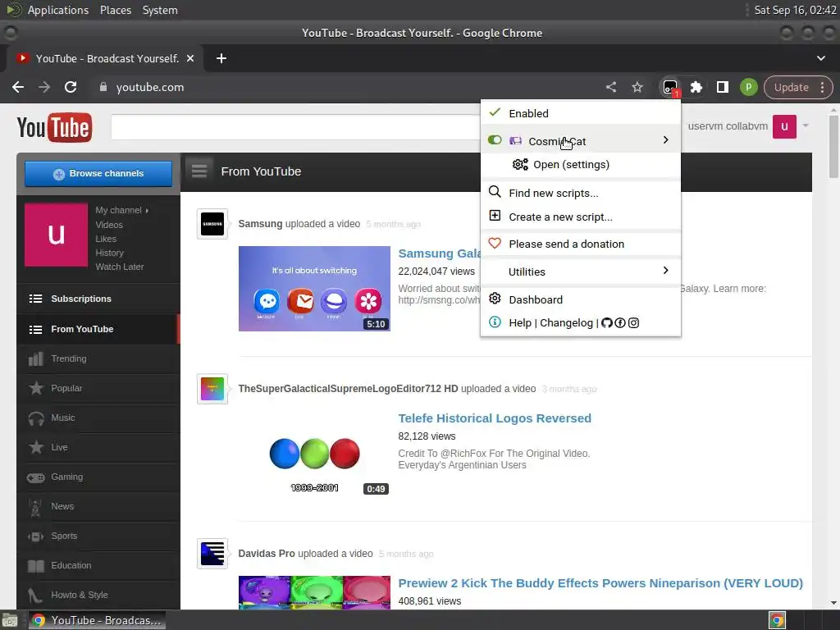Image resolution: width=840 pixels, height=630 pixels.
Task: Click GitHub icon in Tampermonkey menu
Action: [x=606, y=323]
